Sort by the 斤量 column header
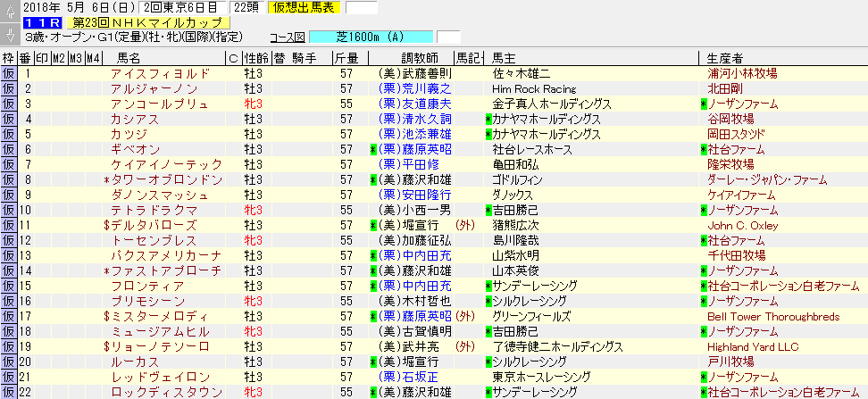 (347, 58)
